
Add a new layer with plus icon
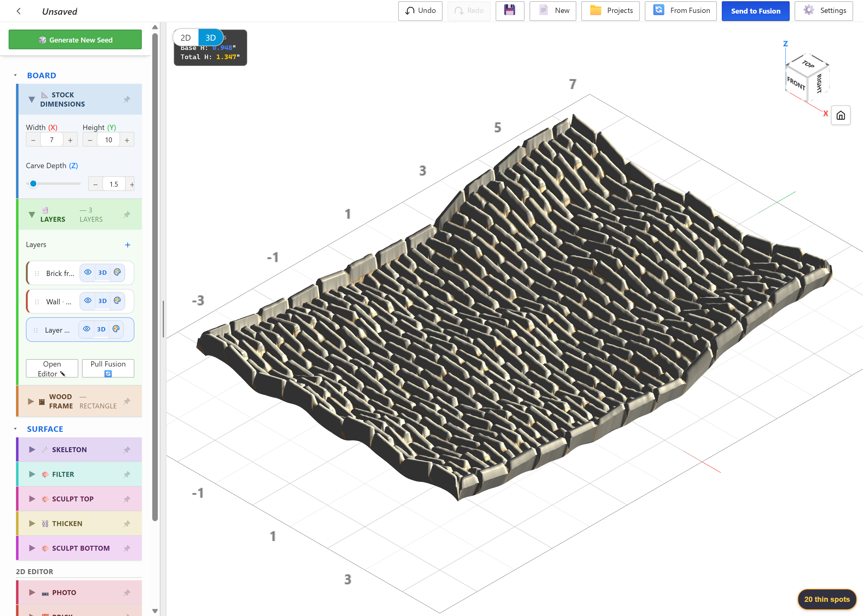click(x=128, y=245)
